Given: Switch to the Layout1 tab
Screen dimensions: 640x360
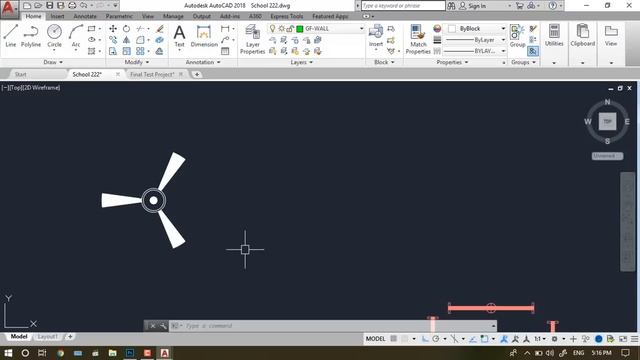Looking at the screenshot, I should pyautogui.click(x=47, y=337).
